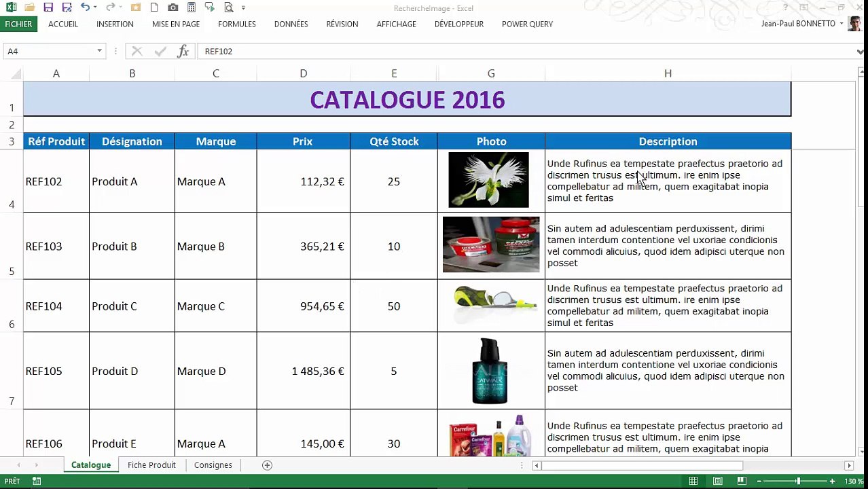Open the undo history dropdown arrow

pyautogui.click(x=95, y=8)
